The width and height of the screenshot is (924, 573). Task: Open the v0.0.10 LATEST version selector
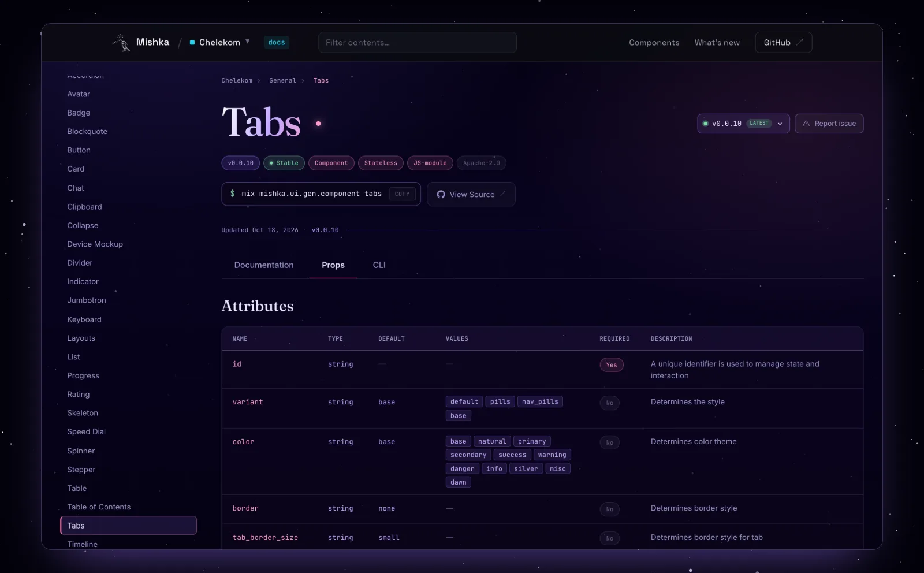click(x=743, y=124)
